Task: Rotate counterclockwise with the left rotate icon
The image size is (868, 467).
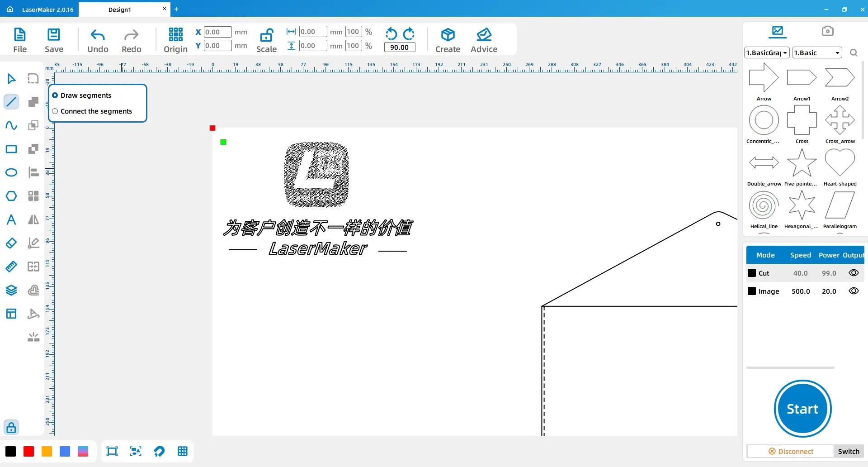Action: tap(391, 34)
